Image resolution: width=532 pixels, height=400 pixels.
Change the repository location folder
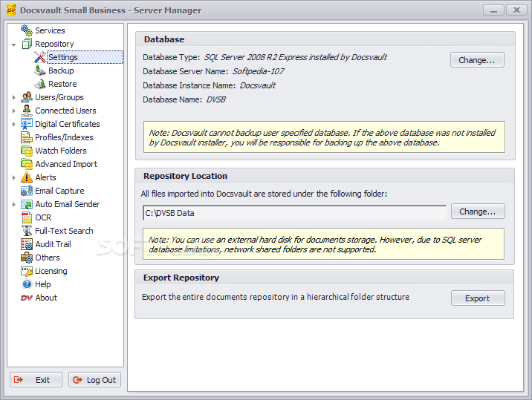(478, 212)
